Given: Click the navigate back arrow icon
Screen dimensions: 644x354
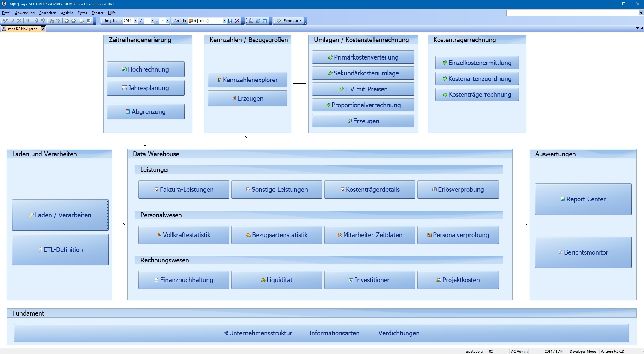Looking at the screenshot, I should [67, 21].
